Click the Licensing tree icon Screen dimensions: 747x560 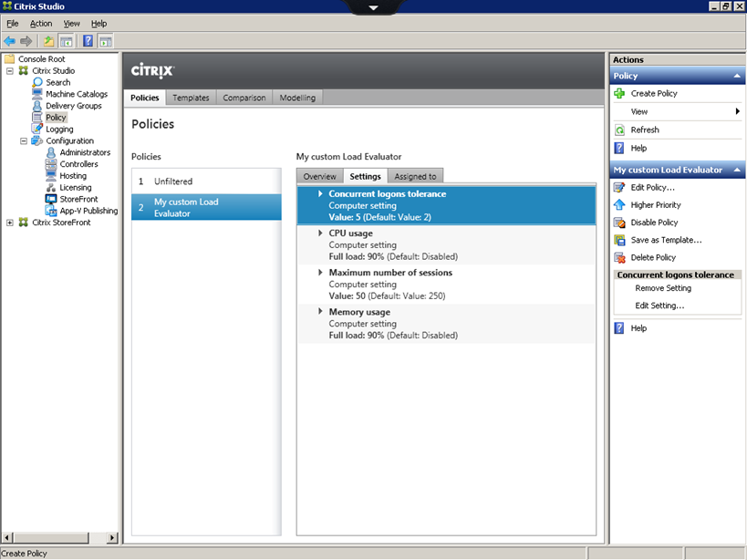pyautogui.click(x=51, y=188)
